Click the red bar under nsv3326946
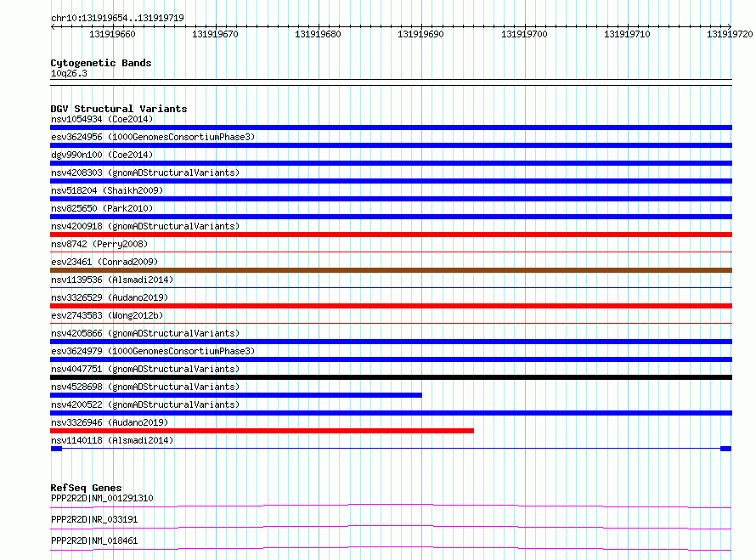The width and height of the screenshot is (756, 560). pyautogui.click(x=262, y=431)
